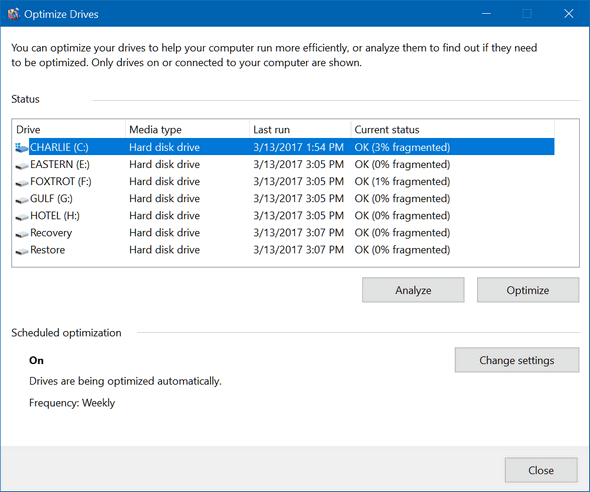Viewport: 590px width, 492px height.
Task: Sort list by Last run column header
Action: (x=300, y=129)
